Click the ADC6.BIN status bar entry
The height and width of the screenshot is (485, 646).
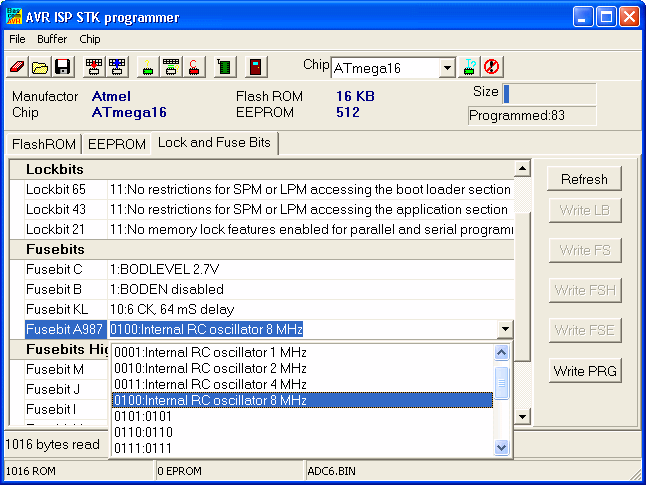click(331, 471)
